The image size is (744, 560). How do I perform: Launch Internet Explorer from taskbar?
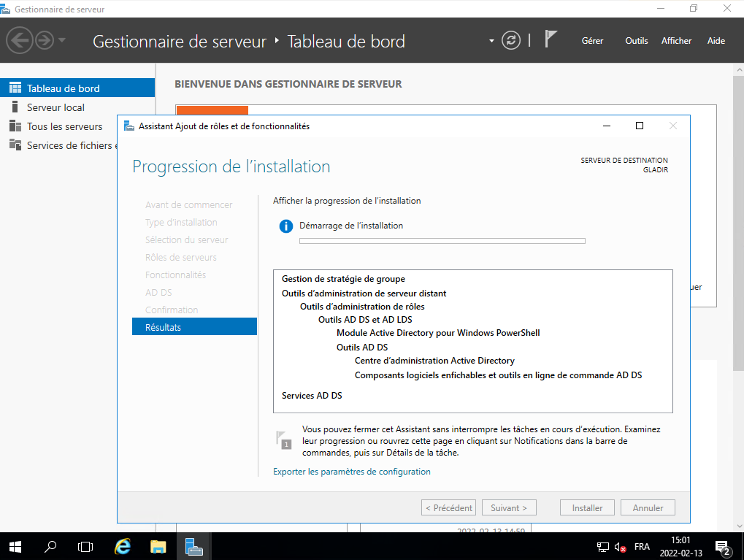point(123,547)
